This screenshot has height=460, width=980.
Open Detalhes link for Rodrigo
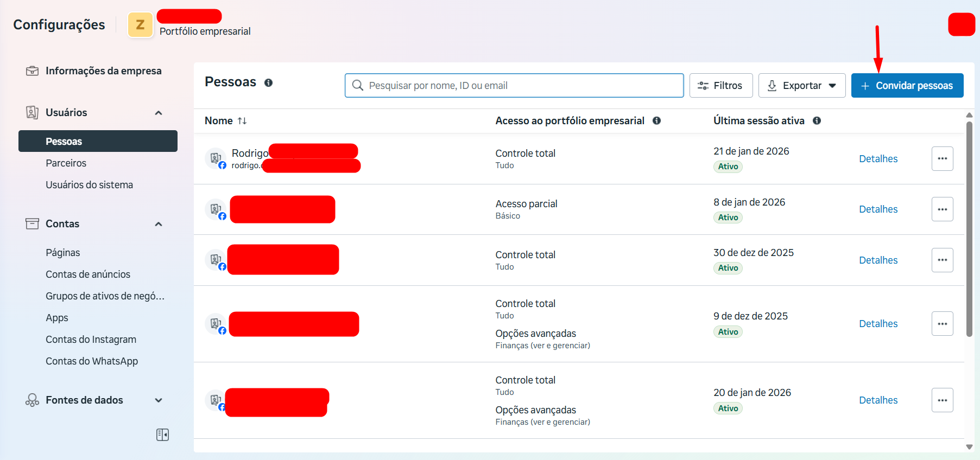878,159
